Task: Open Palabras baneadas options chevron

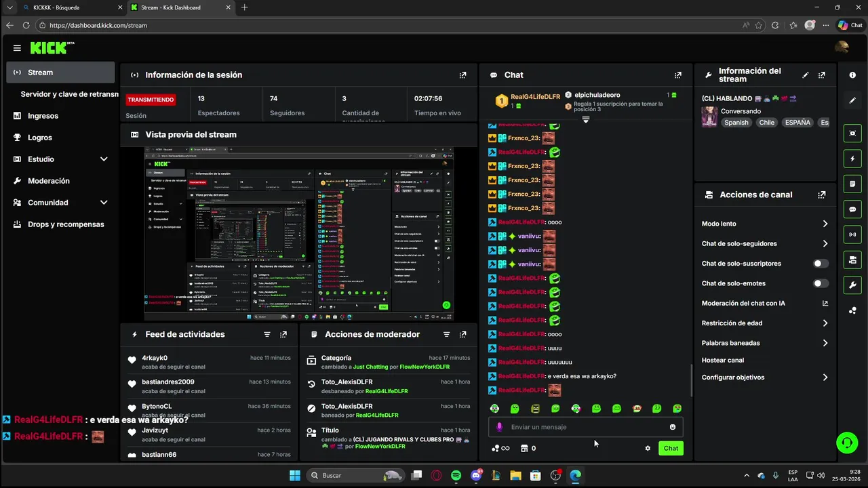Action: (x=825, y=343)
